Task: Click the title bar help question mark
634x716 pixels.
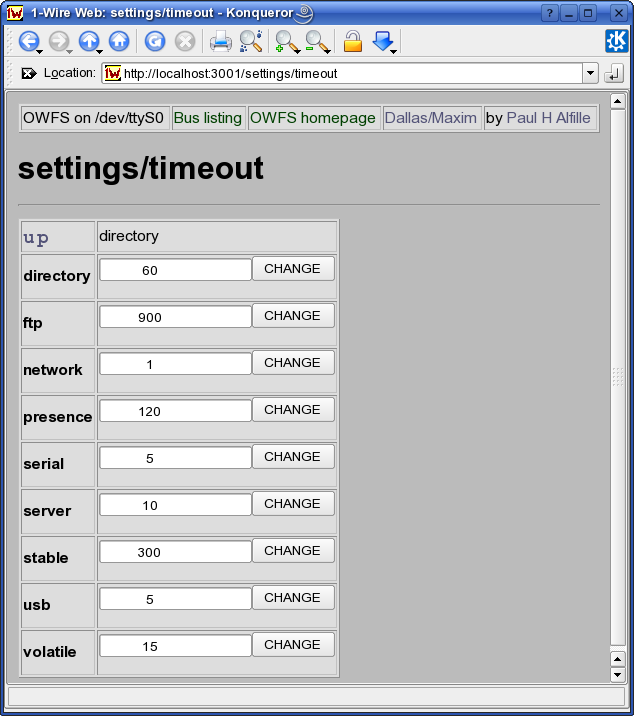Action: pyautogui.click(x=550, y=13)
